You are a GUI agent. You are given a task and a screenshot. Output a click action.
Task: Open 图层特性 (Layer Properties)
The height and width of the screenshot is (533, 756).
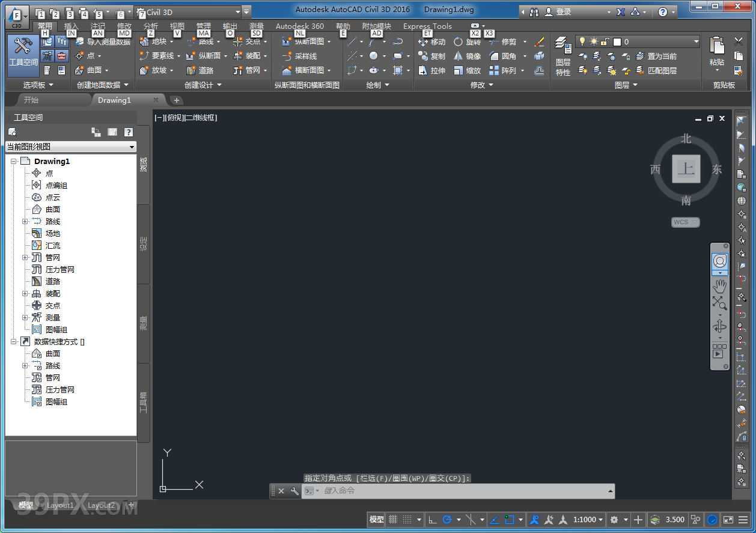563,56
